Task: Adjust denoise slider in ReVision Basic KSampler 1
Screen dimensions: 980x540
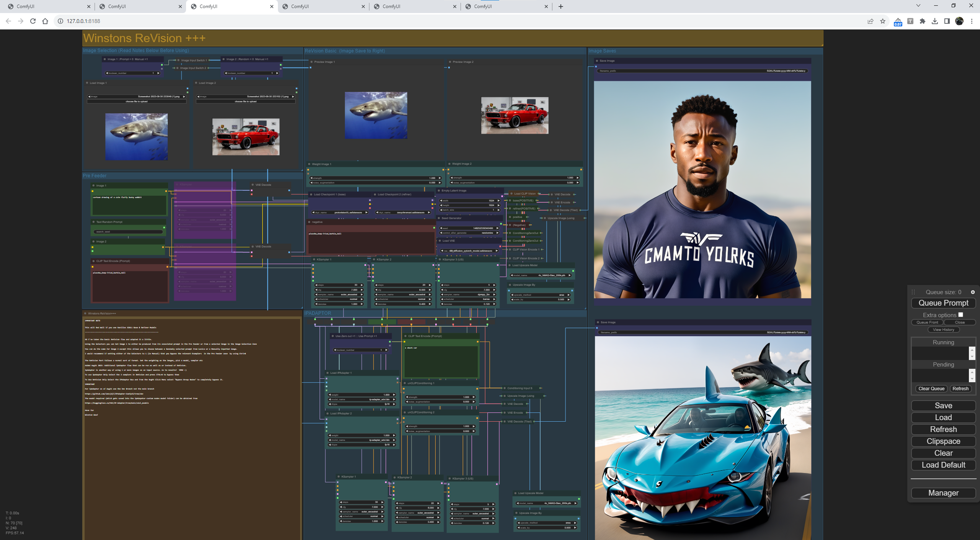Action: pos(339,304)
